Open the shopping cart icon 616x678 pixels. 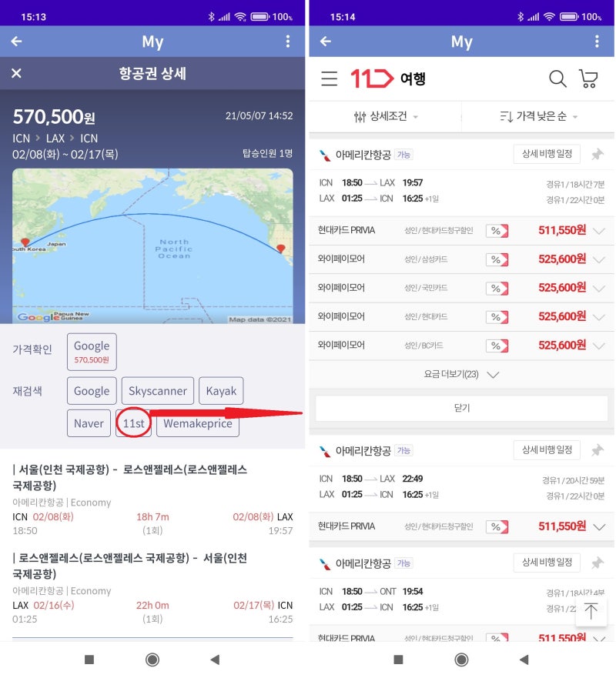(589, 78)
